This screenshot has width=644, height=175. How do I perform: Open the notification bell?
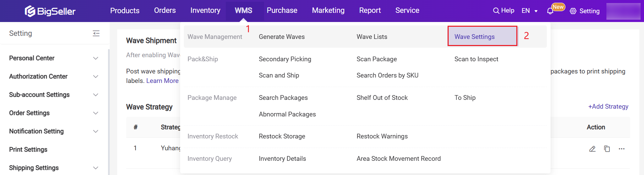pos(550,11)
